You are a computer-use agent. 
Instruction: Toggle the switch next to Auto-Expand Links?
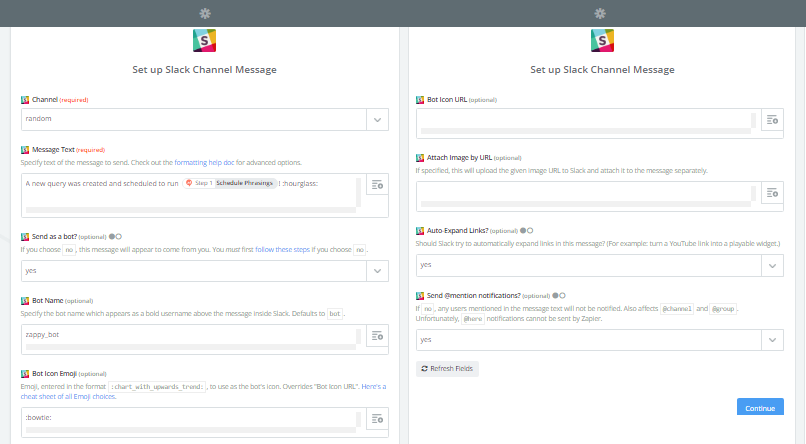(526, 230)
